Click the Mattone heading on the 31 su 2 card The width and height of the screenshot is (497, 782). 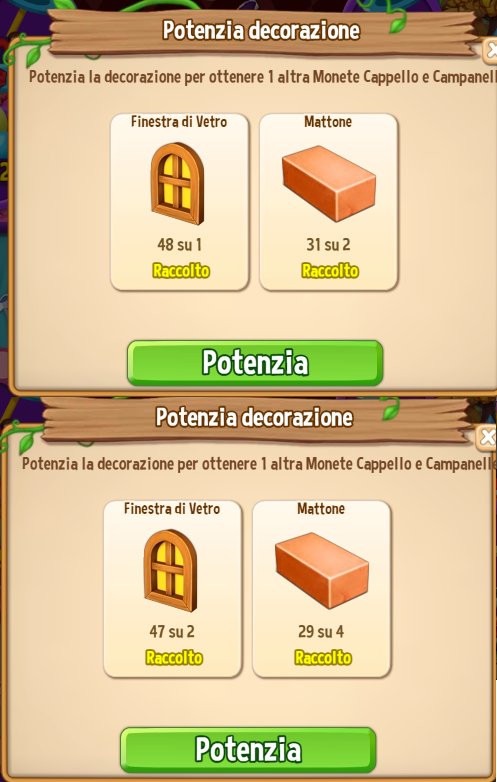[x=328, y=122]
